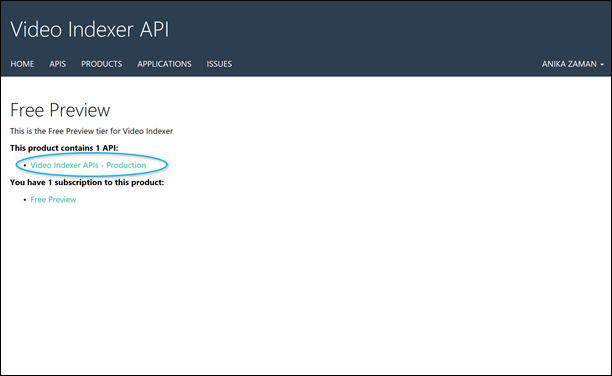612x376 pixels.
Task: Click 'You have 1 subscription to this product:'
Action: coord(87,182)
